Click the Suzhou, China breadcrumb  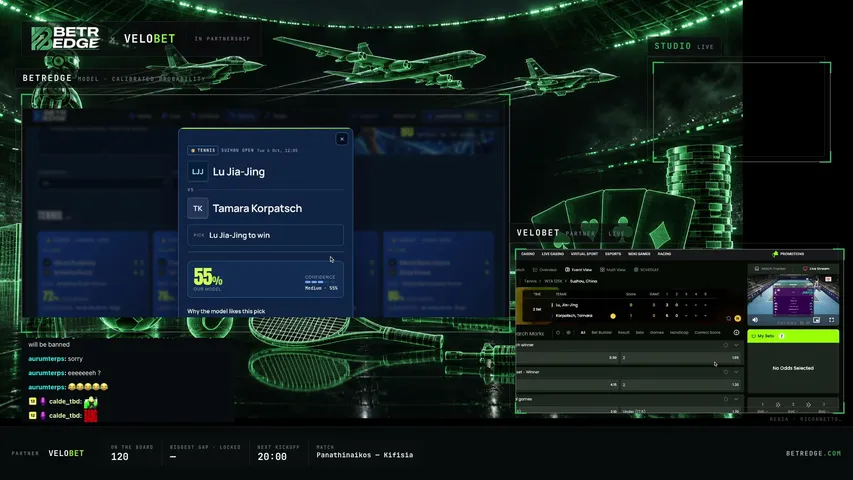(x=584, y=281)
